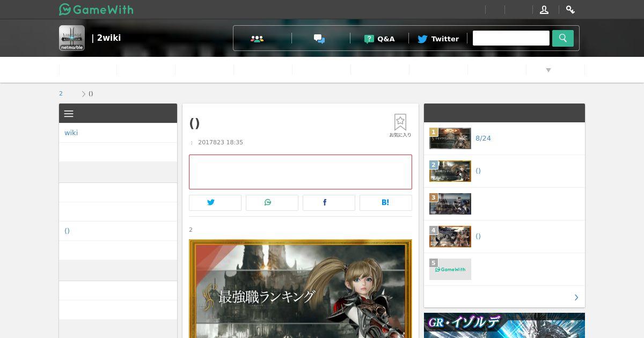The height and width of the screenshot is (338, 644).
Task: Open the "()" link beside rank 2
Action: click(x=478, y=171)
